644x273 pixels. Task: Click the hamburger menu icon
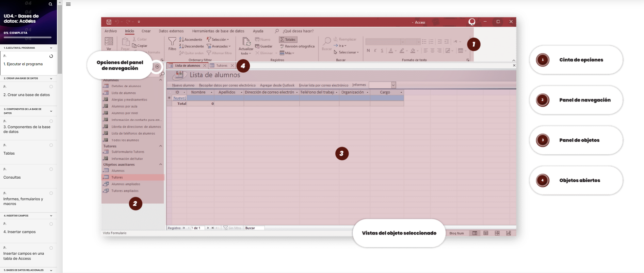[x=68, y=4]
